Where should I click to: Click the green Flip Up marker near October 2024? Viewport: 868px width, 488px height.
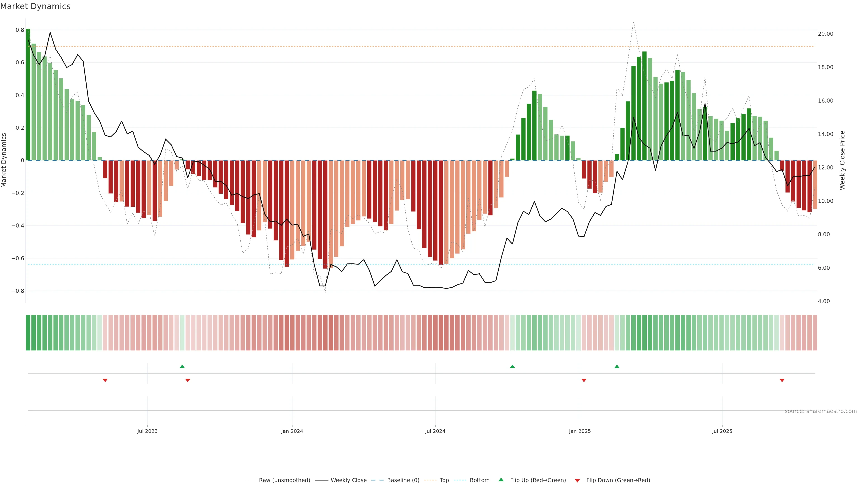coord(512,366)
